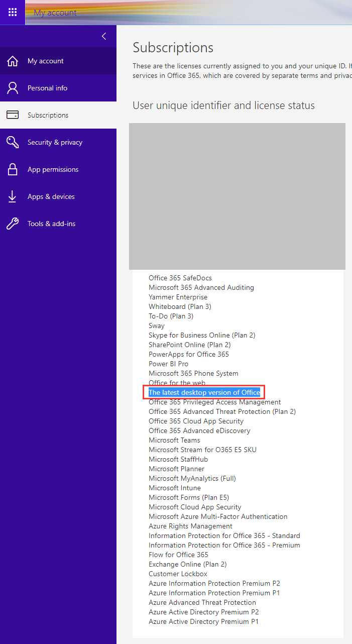
Task: Select Information Protection for Office 365 - Premium
Action: (x=224, y=545)
